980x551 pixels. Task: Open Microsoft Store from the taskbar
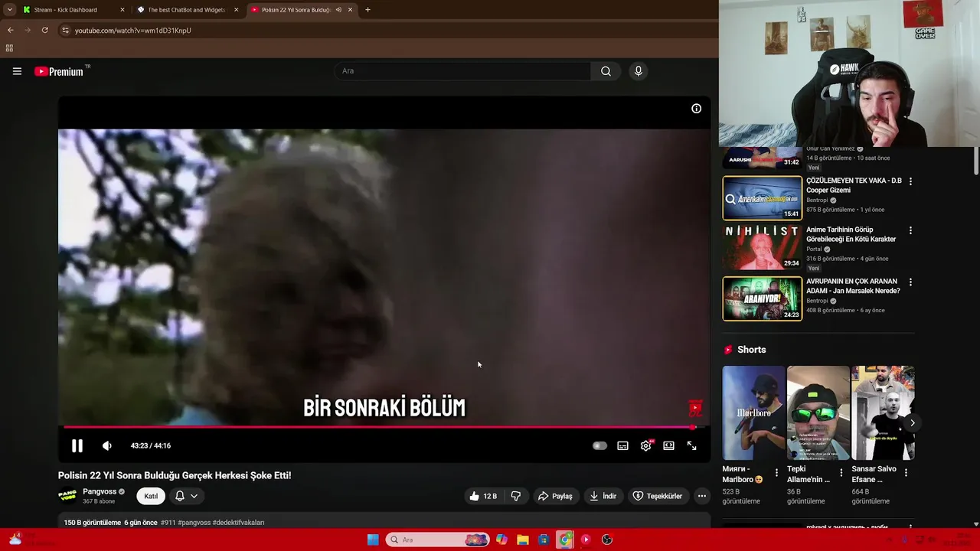544,540
